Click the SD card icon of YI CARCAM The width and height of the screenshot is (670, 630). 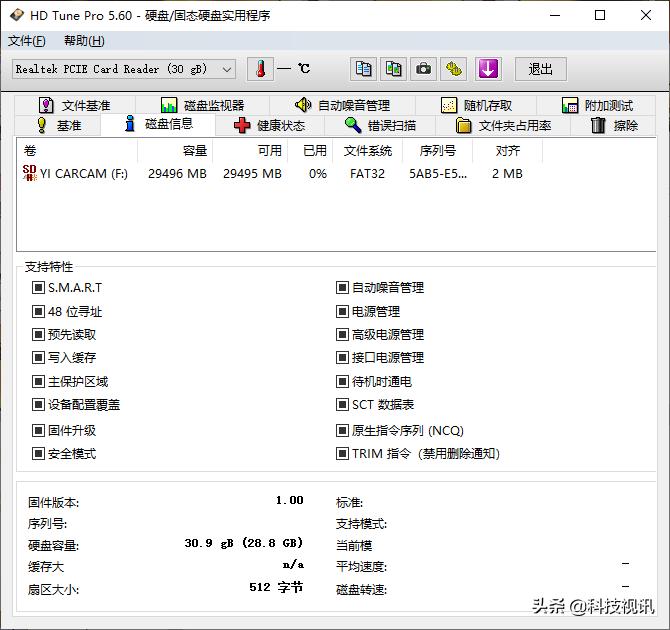click(x=29, y=173)
